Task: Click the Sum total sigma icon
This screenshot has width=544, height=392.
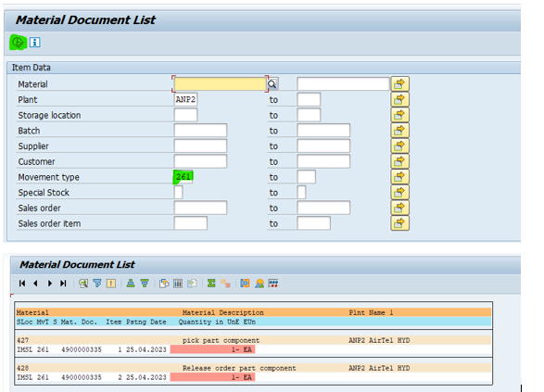Action: point(211,284)
